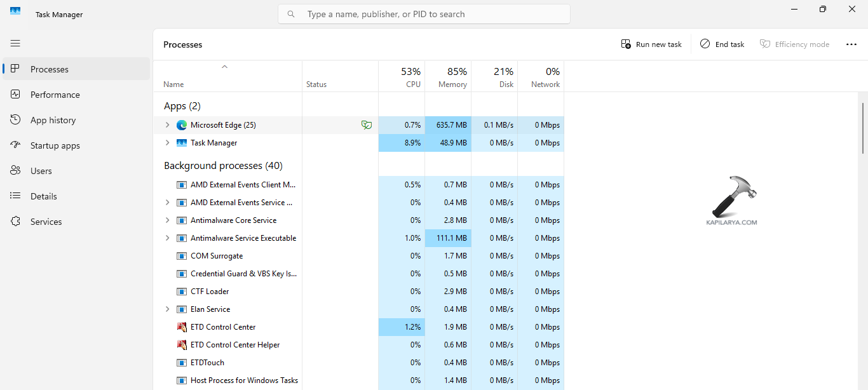The image size is (868, 390).
Task: Click the Edge efficiency mode leaf icon
Action: pyautogui.click(x=366, y=125)
